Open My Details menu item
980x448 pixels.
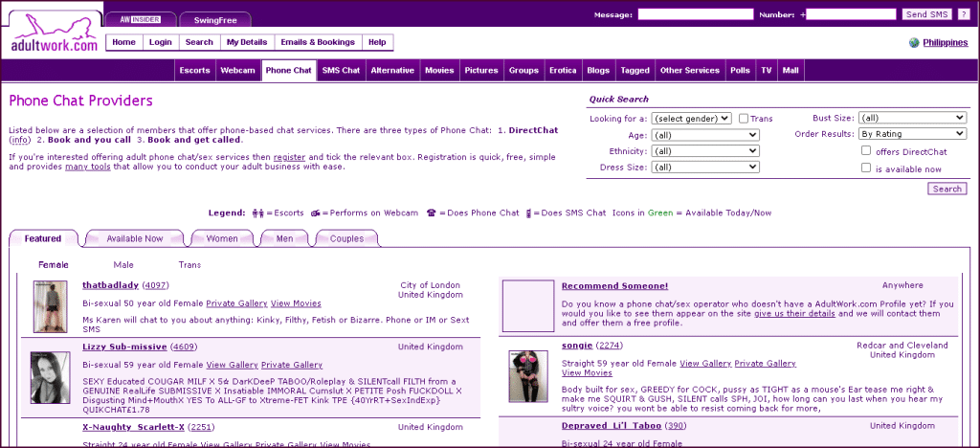tap(247, 42)
